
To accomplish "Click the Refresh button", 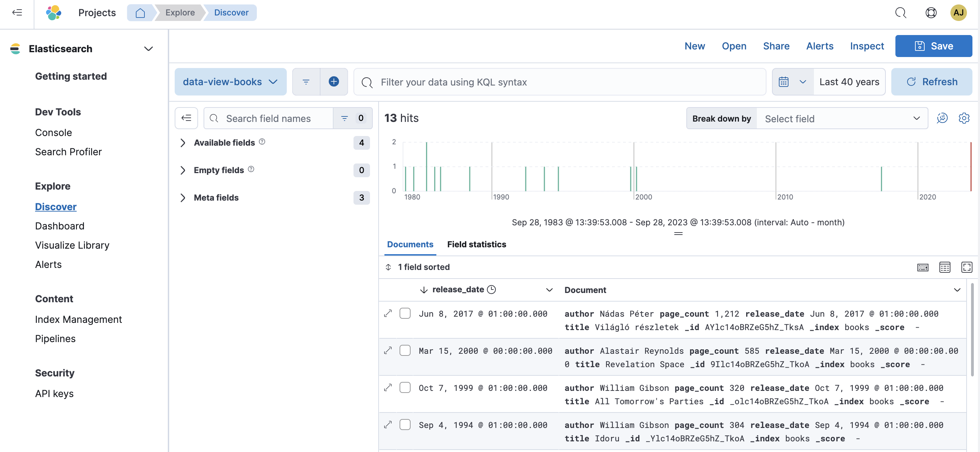I will pos(931,82).
